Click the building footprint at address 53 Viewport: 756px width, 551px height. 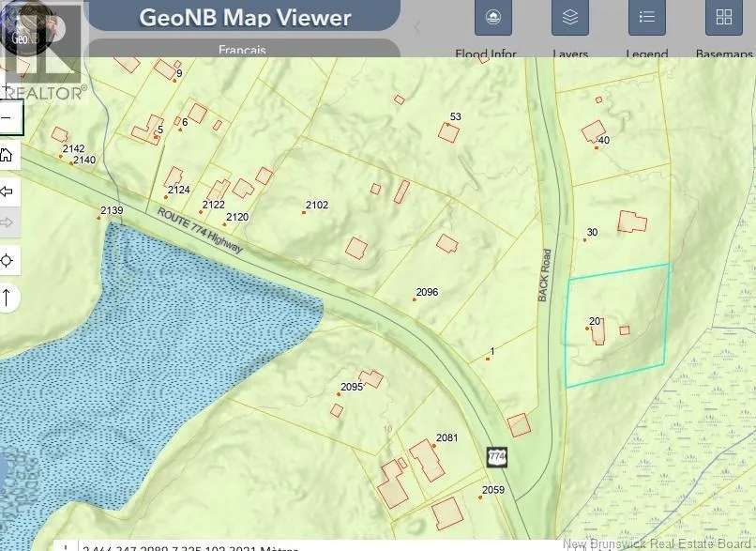click(x=449, y=132)
